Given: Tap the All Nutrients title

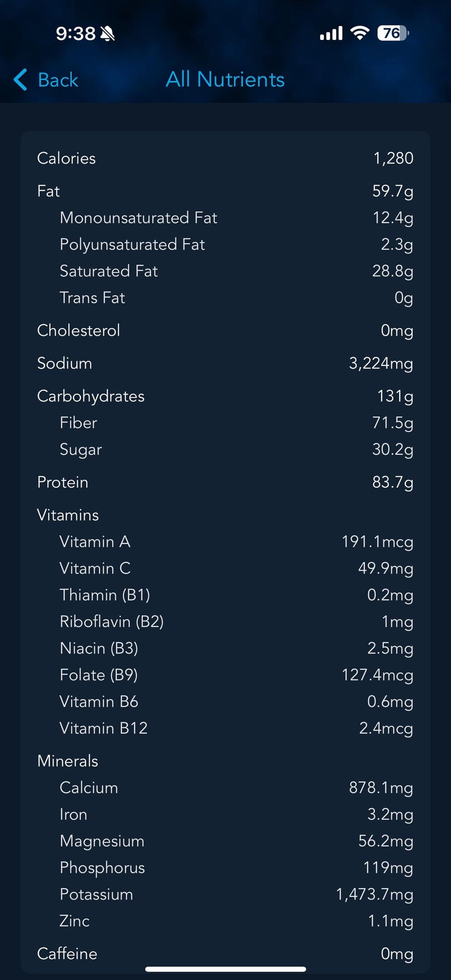Looking at the screenshot, I should click(225, 79).
